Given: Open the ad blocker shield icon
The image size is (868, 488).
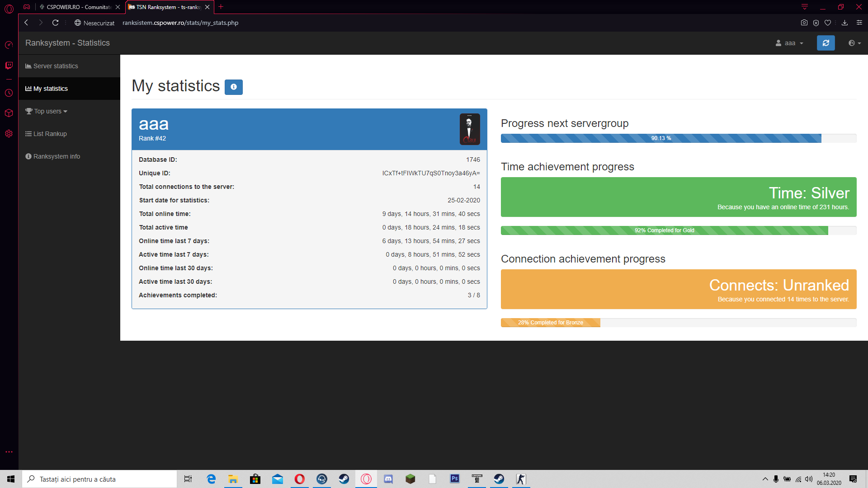Looking at the screenshot, I should click(x=816, y=23).
